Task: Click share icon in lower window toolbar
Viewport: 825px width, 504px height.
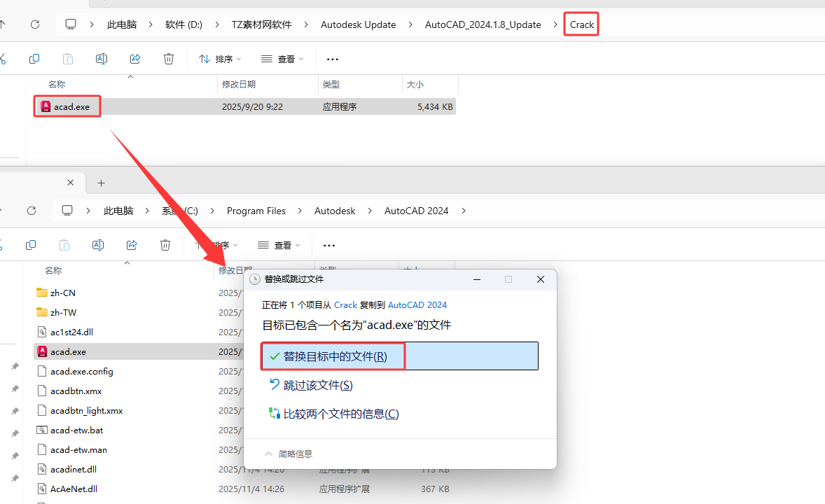Action: [x=132, y=245]
